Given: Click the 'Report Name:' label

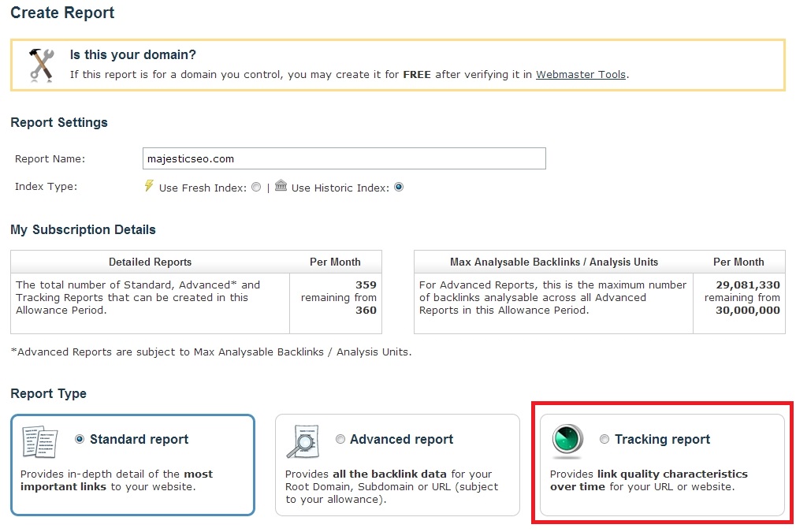Looking at the screenshot, I should pyautogui.click(x=50, y=159).
